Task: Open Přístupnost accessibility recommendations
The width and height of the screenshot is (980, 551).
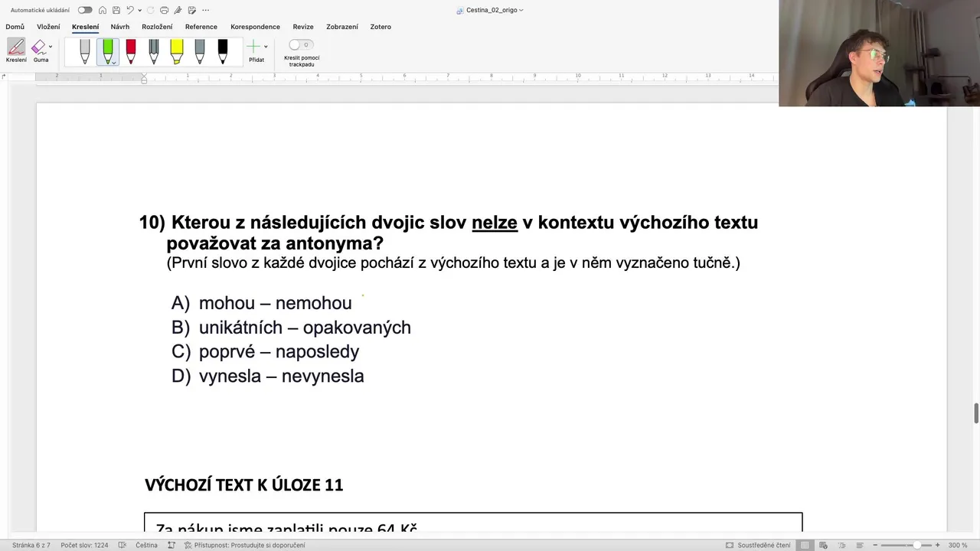Action: click(x=245, y=545)
